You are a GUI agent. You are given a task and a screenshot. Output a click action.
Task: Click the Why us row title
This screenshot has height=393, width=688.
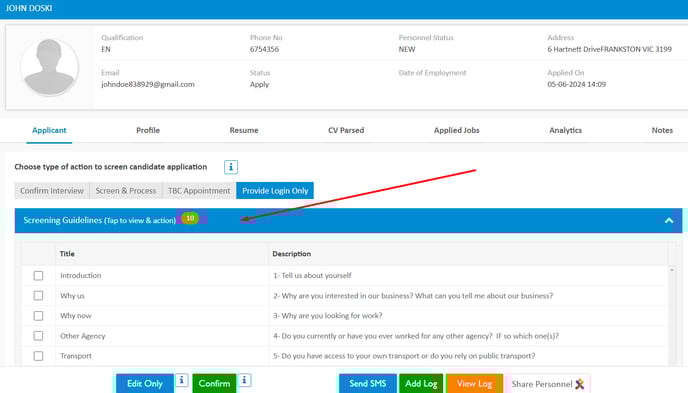[x=72, y=296]
